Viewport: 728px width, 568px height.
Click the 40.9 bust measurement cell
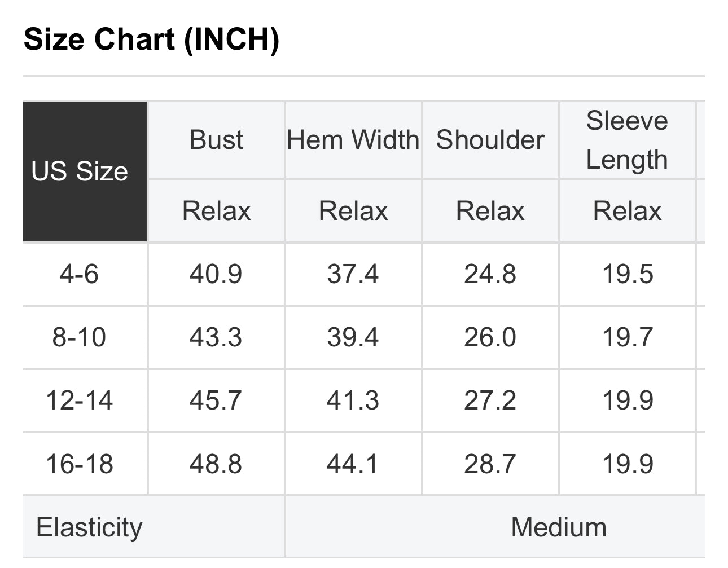pyautogui.click(x=216, y=274)
